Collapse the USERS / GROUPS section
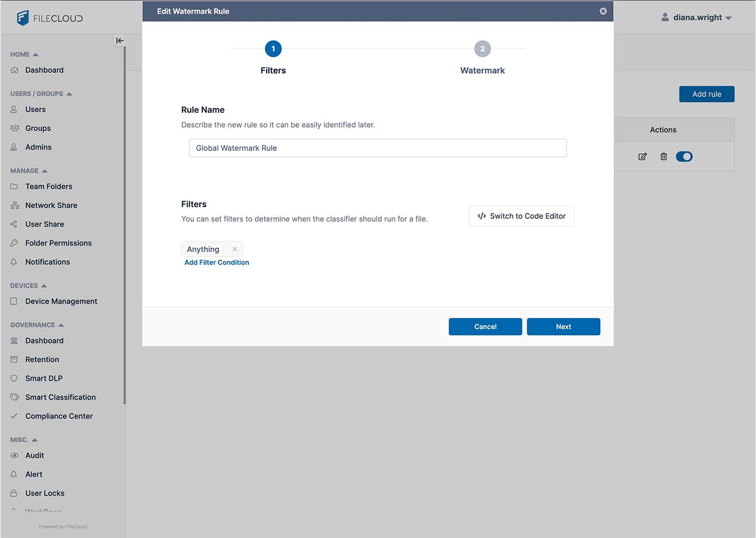Viewport: 756px width, 538px height. 69,93
